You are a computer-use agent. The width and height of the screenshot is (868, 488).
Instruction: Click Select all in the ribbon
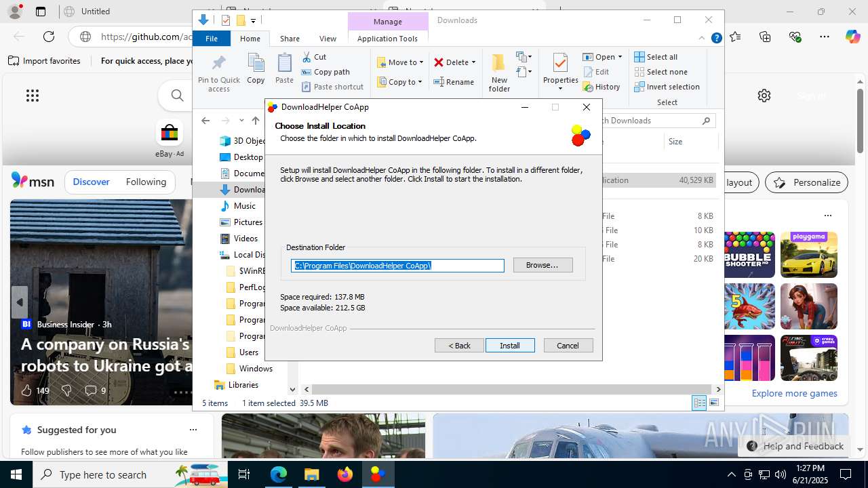[x=656, y=57]
